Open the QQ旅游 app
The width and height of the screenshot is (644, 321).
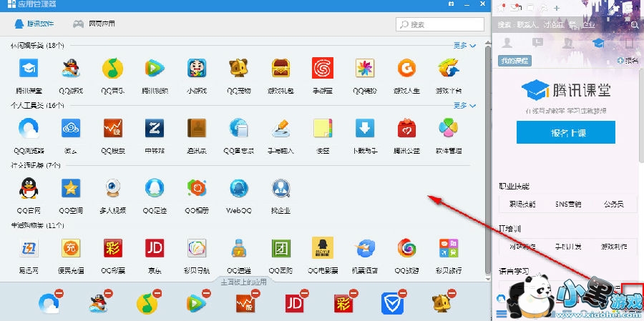pos(406,248)
